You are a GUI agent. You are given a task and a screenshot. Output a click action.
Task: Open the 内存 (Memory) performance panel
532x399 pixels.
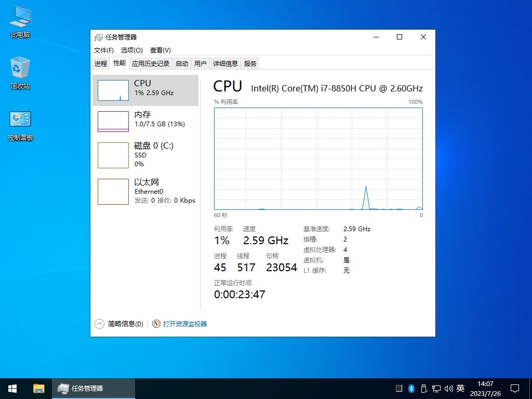tap(145, 121)
